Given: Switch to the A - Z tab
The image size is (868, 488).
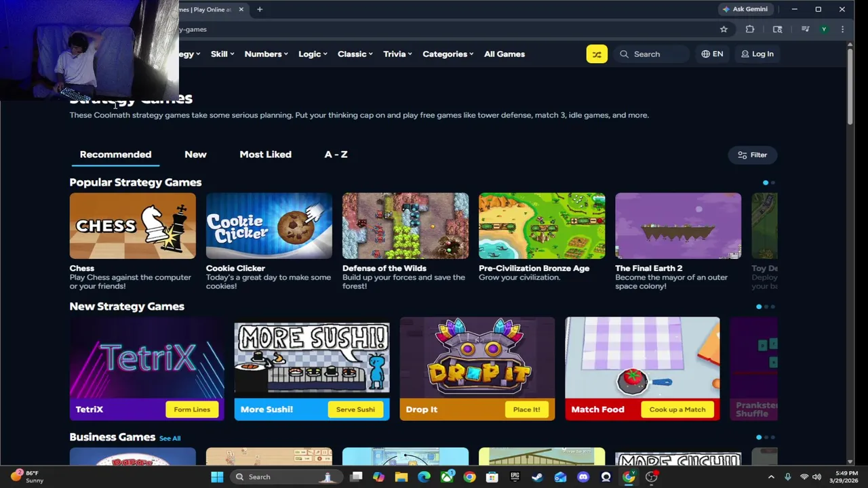Looking at the screenshot, I should 336,155.
